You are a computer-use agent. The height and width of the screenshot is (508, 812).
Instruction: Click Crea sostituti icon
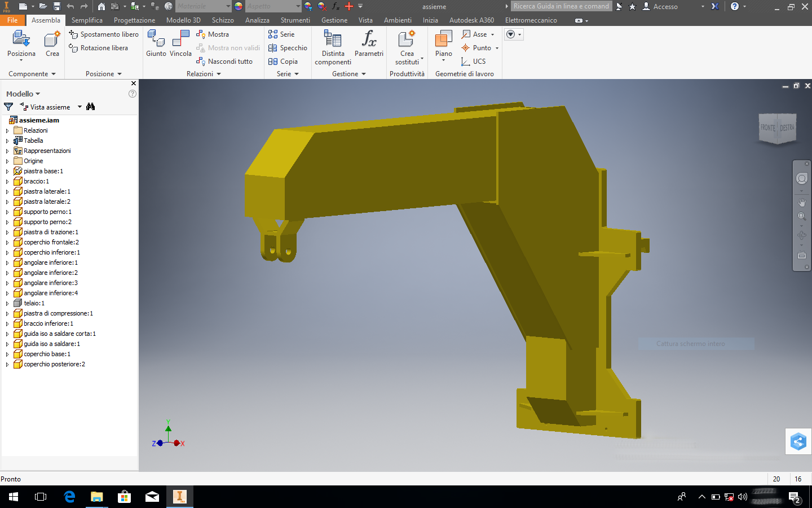pyautogui.click(x=407, y=38)
